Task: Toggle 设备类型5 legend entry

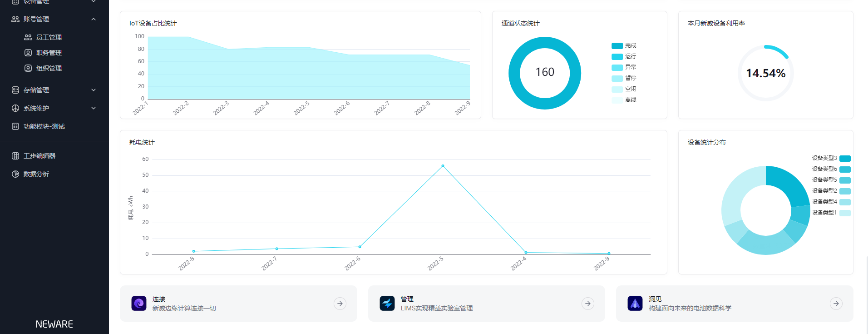Action: (x=831, y=180)
